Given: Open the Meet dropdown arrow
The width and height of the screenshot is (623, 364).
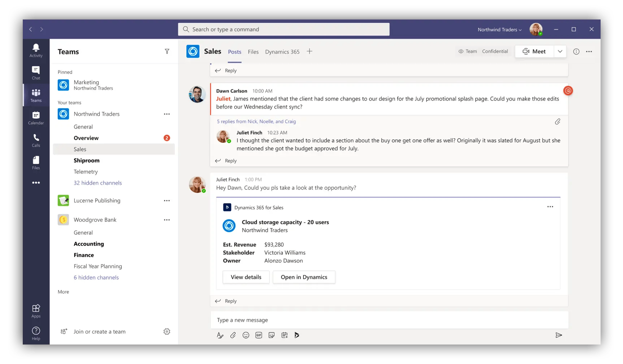Looking at the screenshot, I should pyautogui.click(x=560, y=51).
